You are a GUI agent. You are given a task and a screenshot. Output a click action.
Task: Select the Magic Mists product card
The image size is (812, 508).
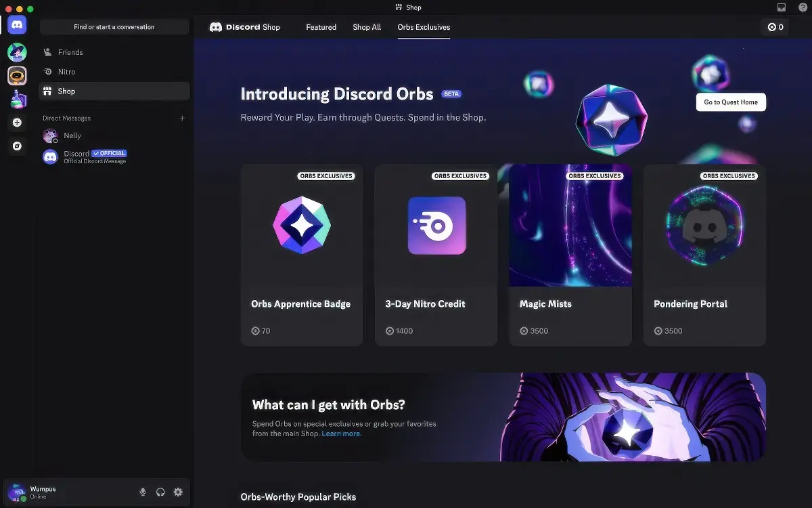pos(570,255)
